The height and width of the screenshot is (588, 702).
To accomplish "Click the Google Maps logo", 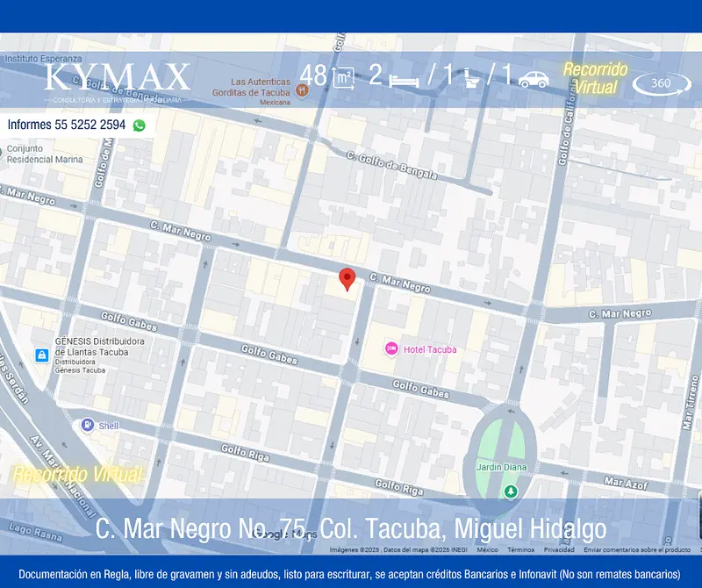I will 284,534.
